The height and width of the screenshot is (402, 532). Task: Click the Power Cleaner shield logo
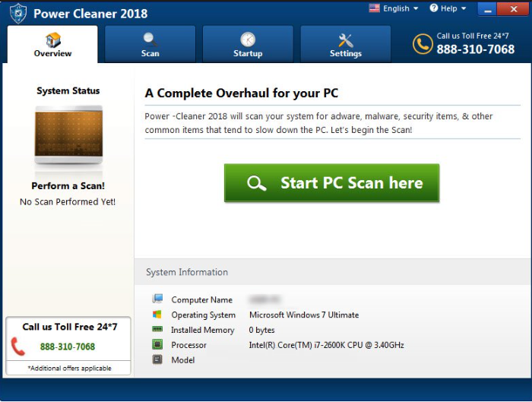coord(18,13)
